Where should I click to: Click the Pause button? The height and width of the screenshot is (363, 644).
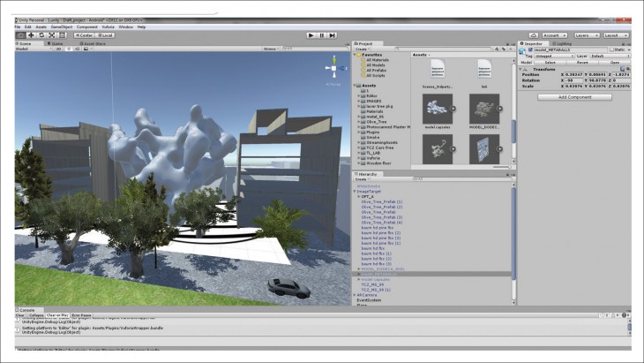pyautogui.click(x=322, y=35)
